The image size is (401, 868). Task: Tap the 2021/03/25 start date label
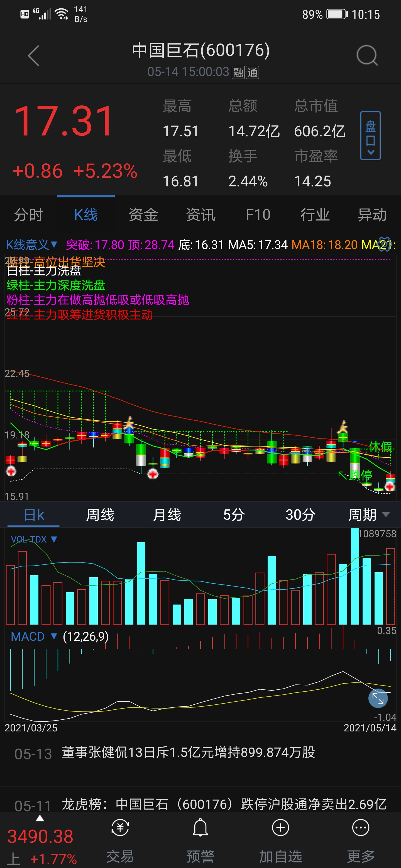[31, 728]
